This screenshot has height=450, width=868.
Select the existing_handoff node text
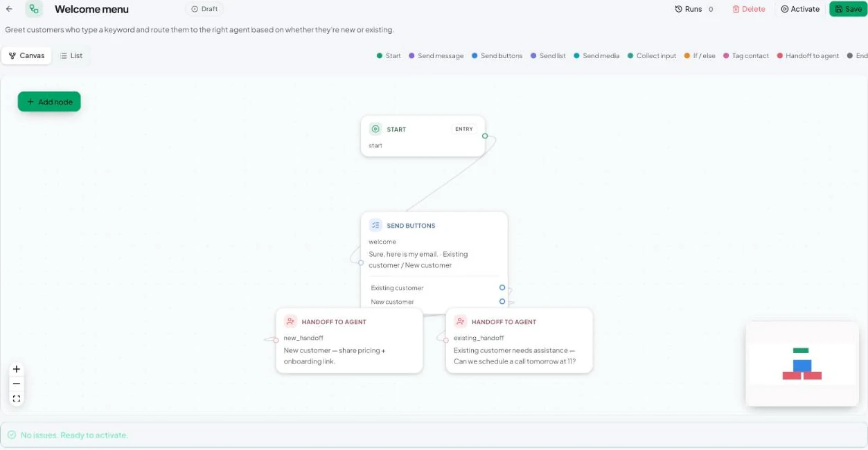click(514, 356)
